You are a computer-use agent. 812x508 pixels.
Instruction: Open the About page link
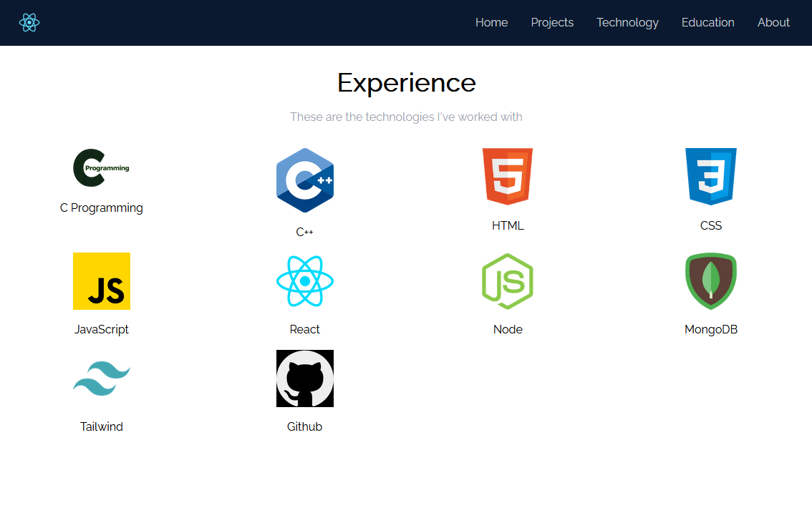(773, 22)
